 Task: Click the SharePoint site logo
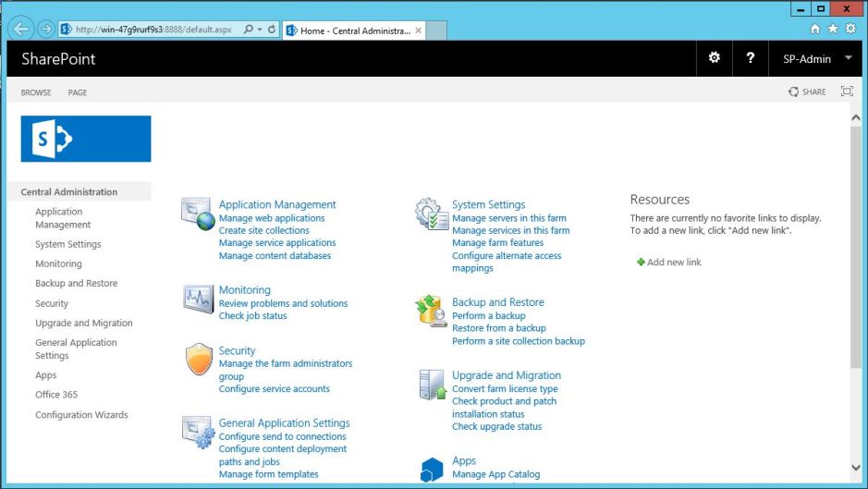click(x=86, y=139)
